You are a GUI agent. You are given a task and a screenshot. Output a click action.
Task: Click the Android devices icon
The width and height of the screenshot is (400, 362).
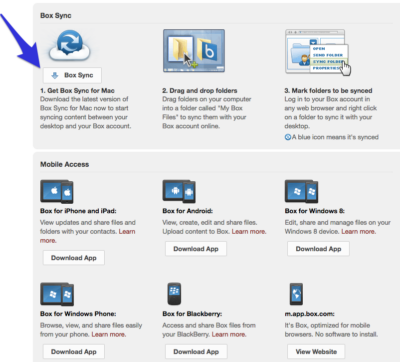tap(179, 191)
